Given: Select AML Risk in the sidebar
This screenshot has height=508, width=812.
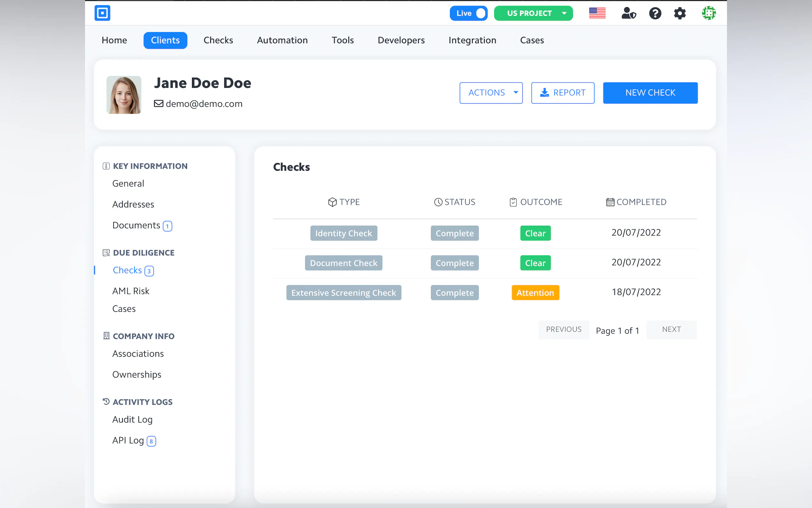Looking at the screenshot, I should tap(130, 291).
